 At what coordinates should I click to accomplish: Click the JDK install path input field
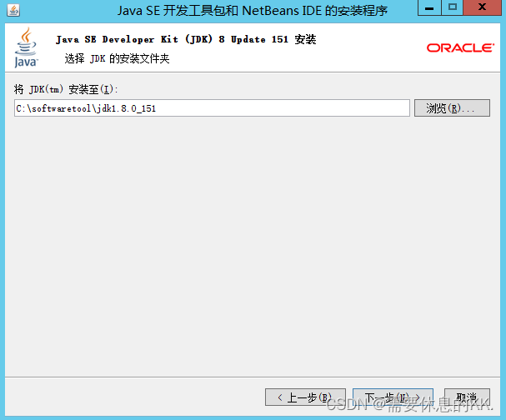click(212, 108)
